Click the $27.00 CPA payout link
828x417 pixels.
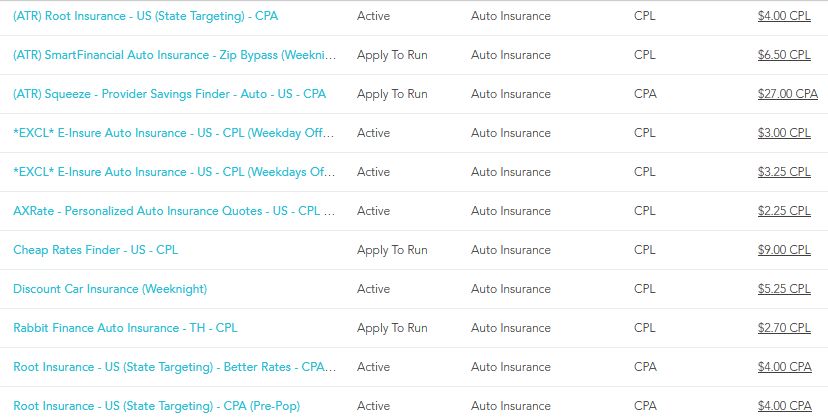(788, 94)
